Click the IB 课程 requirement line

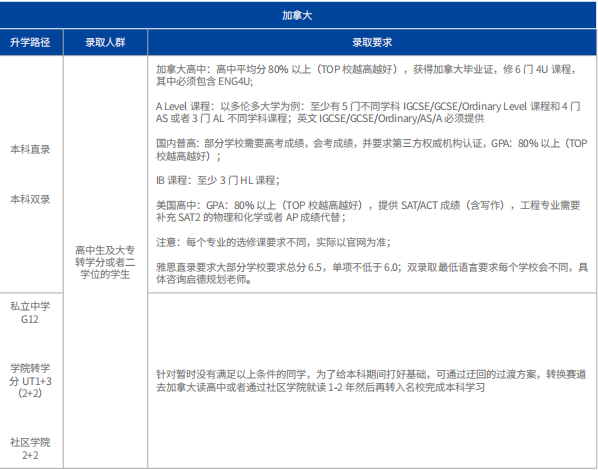pos(218,180)
